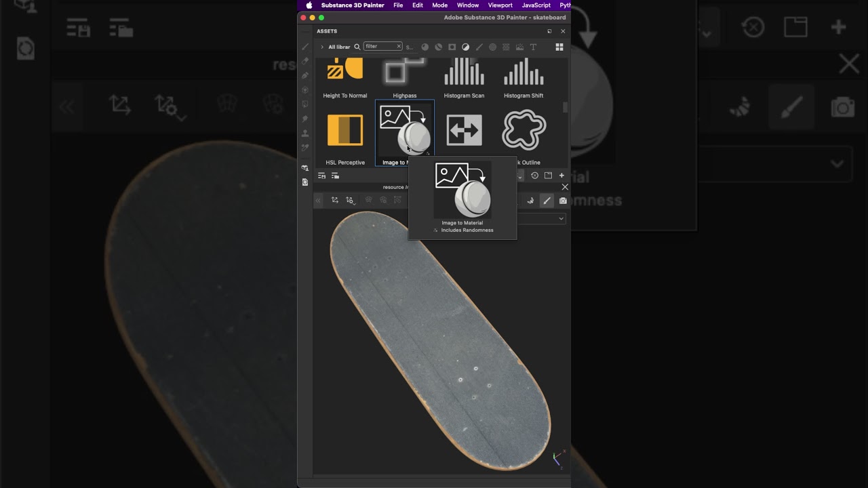
Task: Click the import resources list icon
Action: 321,176
